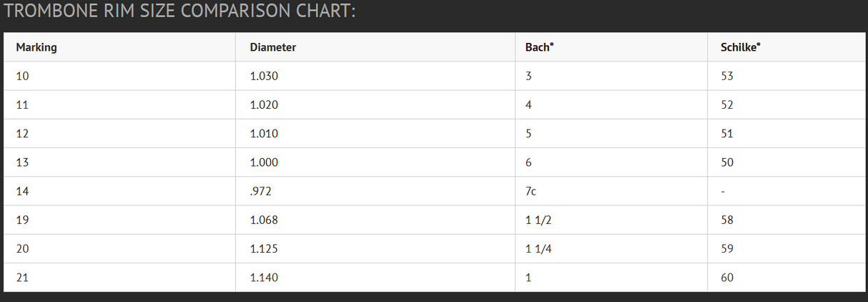Select the Bach 1 1/2 cell
Image resolution: width=868 pixels, height=302 pixels.
[538, 220]
